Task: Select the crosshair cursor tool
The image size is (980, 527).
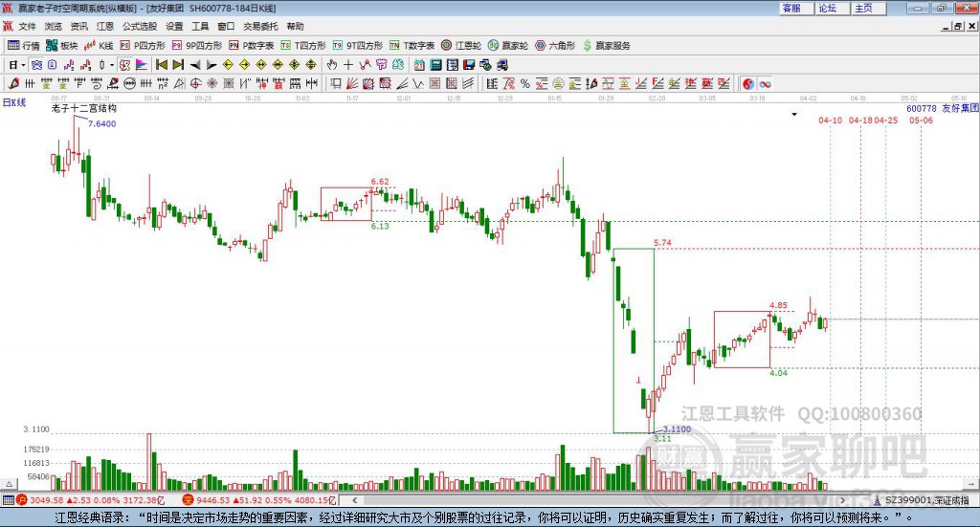Action: click(348, 65)
